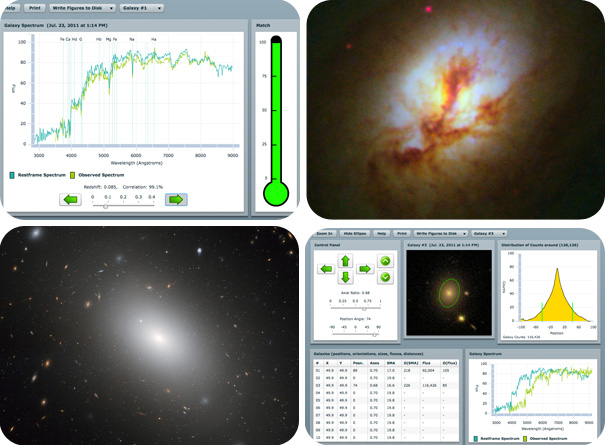Select row 03 in the Galaxies table
Screen dimensions: 605x445
tap(386, 385)
